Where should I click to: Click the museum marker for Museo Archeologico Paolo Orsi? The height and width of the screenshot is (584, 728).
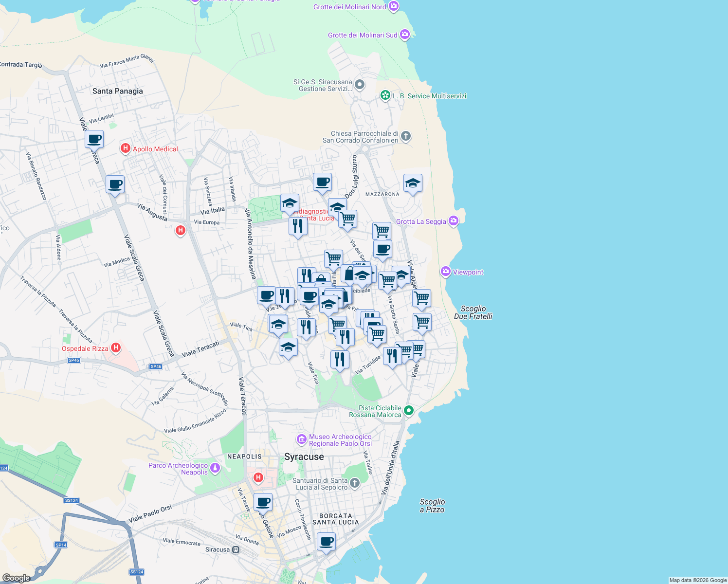[301, 439]
